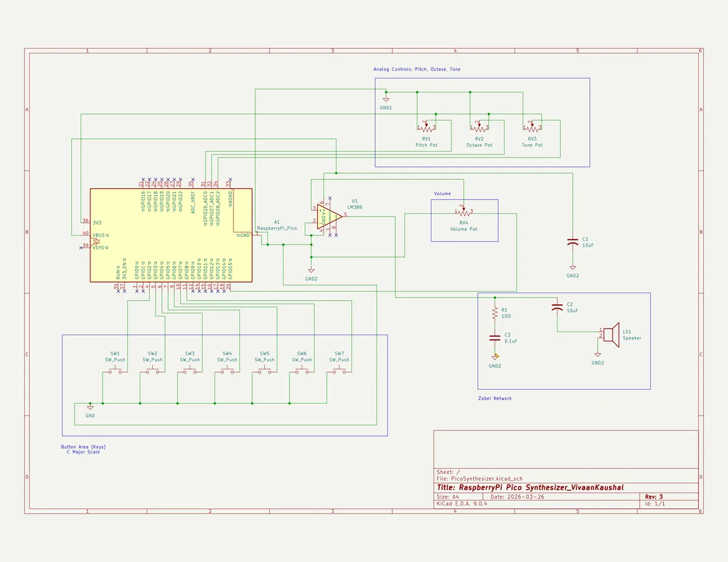Click the 'Tone Pot' label

(x=532, y=145)
